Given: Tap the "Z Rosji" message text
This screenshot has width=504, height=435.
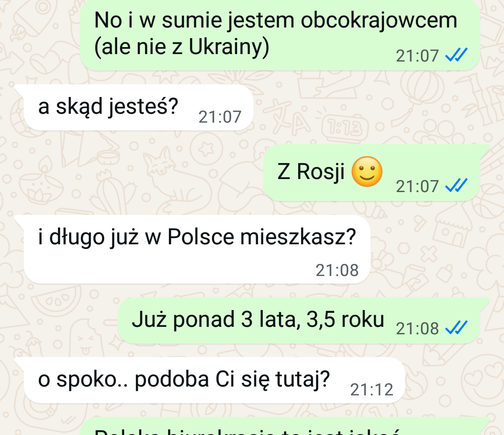Looking at the screenshot, I should tap(310, 172).
